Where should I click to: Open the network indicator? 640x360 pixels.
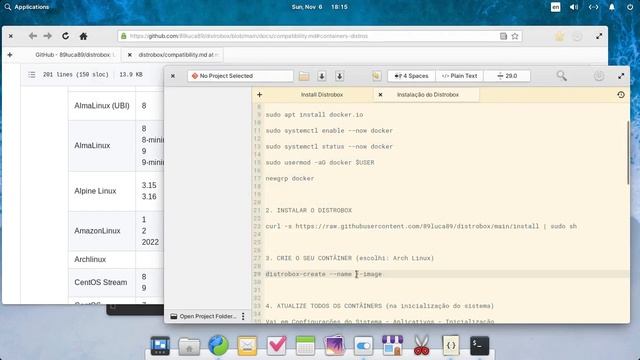coord(593,7)
